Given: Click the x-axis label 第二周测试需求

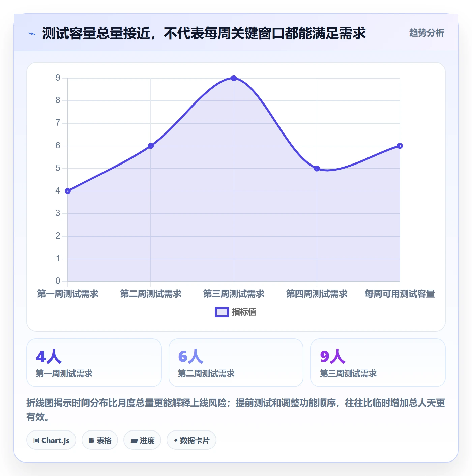Looking at the screenshot, I should click(x=151, y=294).
